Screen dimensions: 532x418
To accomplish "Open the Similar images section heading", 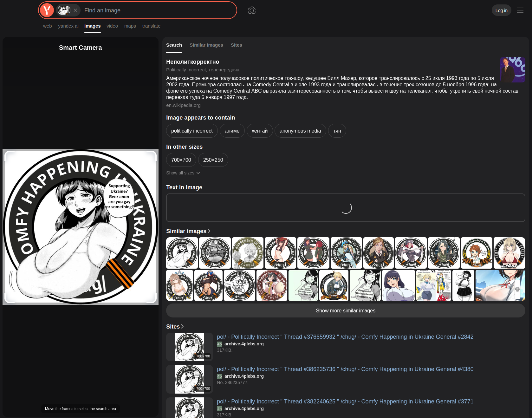I will (188, 231).
